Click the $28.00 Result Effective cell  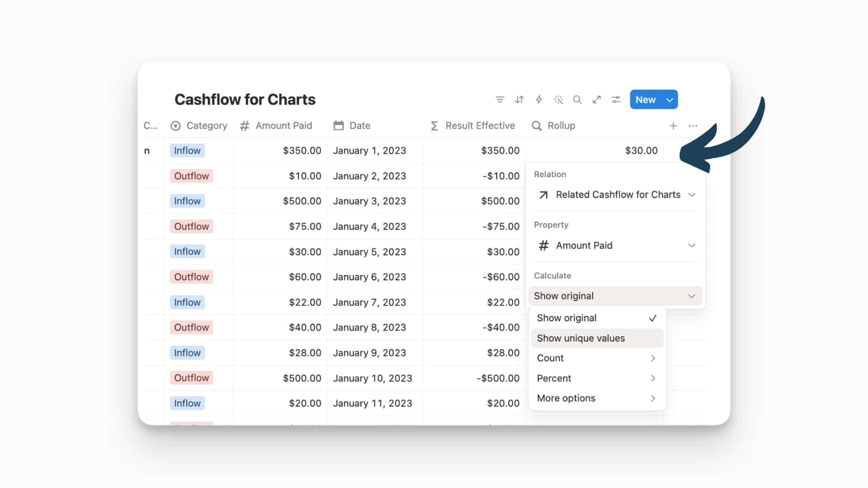pos(474,353)
